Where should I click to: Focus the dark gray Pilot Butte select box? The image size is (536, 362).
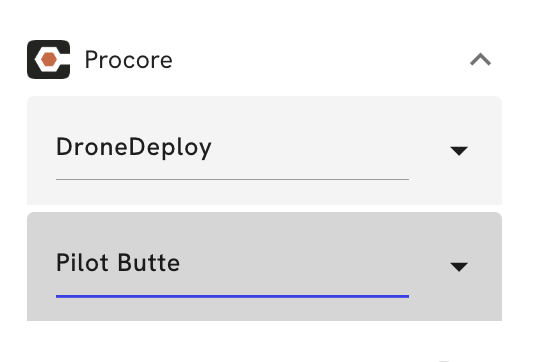coord(264,266)
